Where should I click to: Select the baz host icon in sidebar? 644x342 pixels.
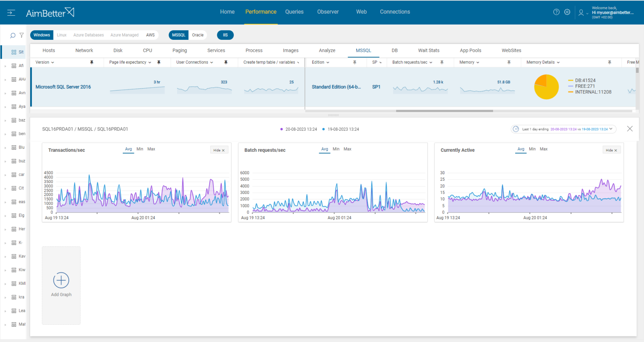click(x=14, y=120)
